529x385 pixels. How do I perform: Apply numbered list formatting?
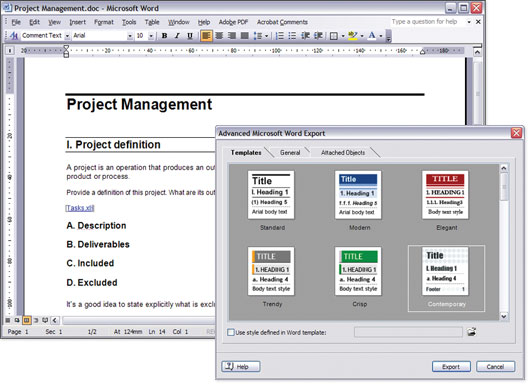279,35
